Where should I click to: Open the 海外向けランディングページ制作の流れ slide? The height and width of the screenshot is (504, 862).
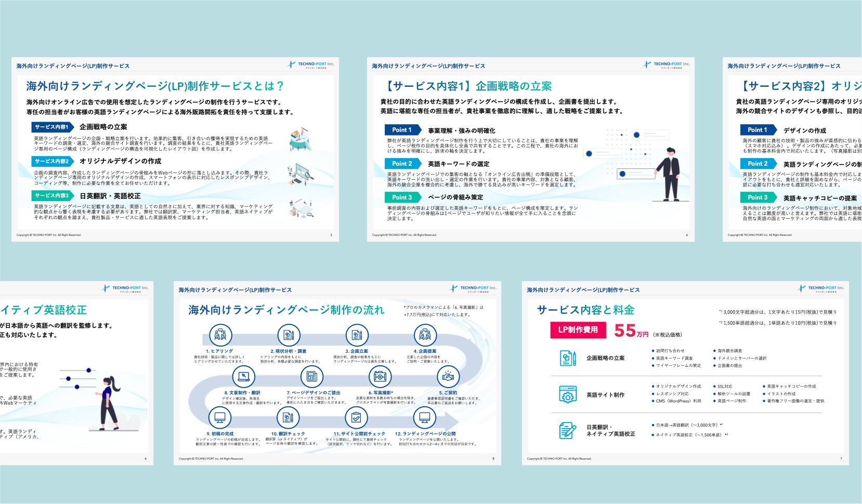click(286, 310)
